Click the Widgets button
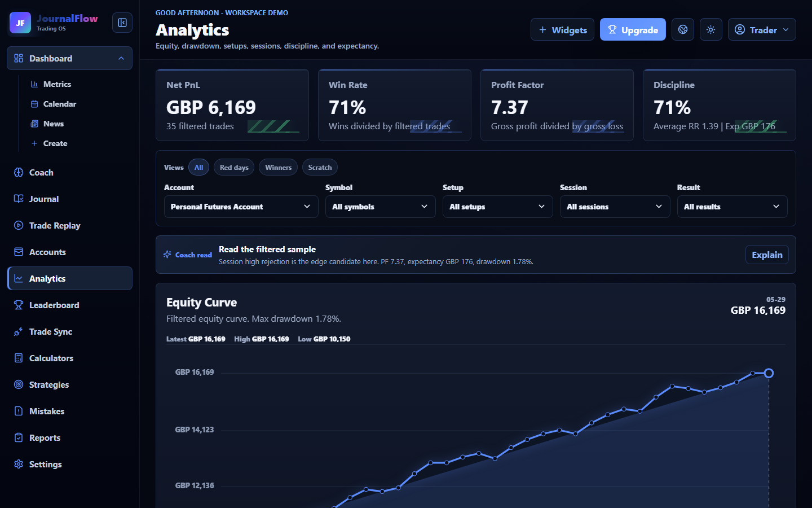This screenshot has height=508, width=812. point(562,29)
